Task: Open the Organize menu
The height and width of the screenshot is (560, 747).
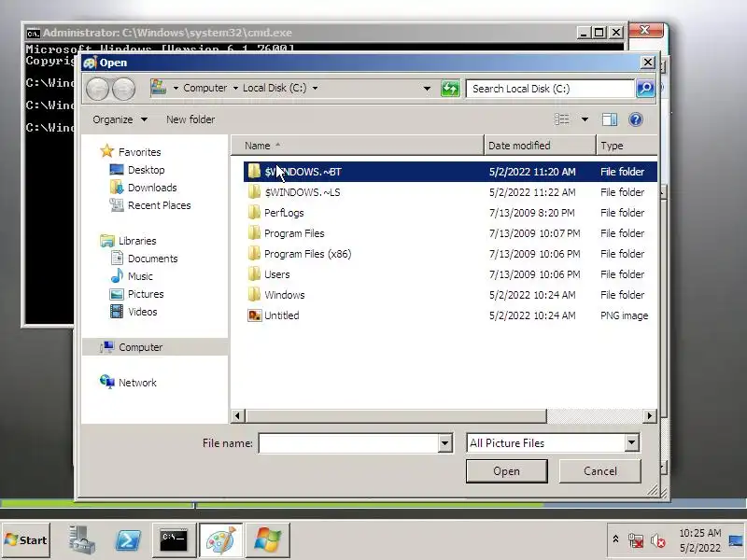Action: 120,119
